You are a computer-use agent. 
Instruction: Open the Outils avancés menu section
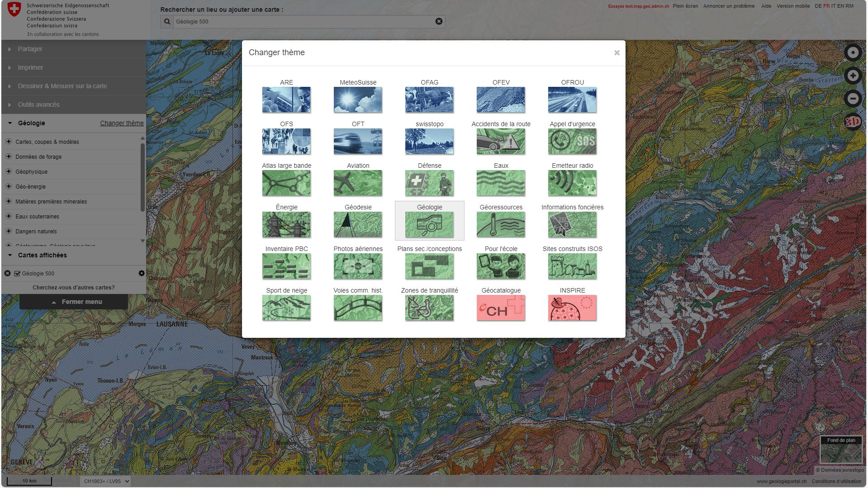click(38, 104)
